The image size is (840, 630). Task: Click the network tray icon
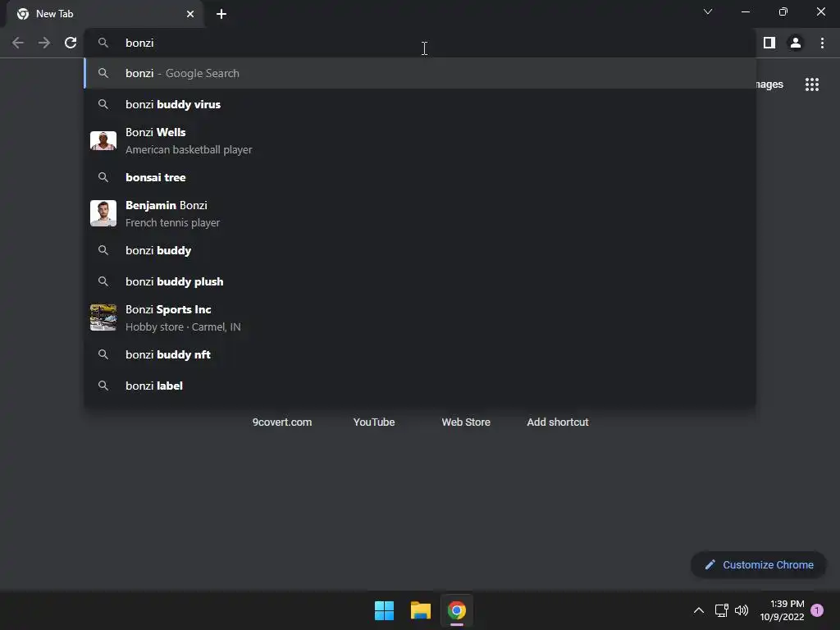point(722,610)
